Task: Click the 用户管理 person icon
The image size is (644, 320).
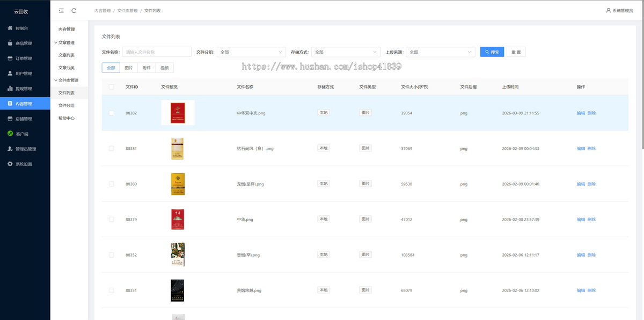Action: (x=10, y=73)
